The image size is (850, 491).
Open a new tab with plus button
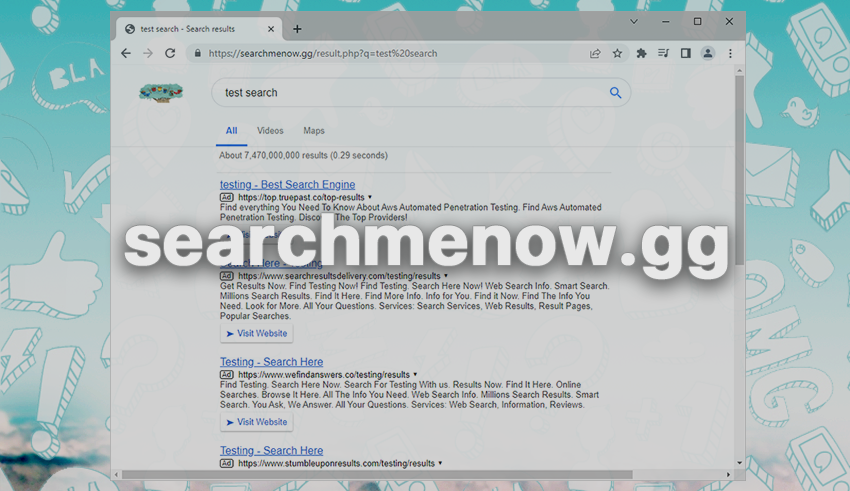pos(297,29)
